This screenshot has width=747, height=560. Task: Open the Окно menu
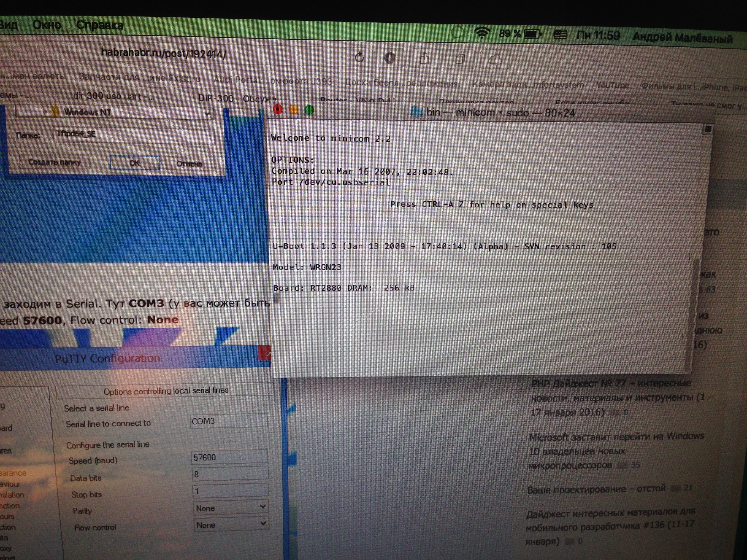[x=47, y=25]
